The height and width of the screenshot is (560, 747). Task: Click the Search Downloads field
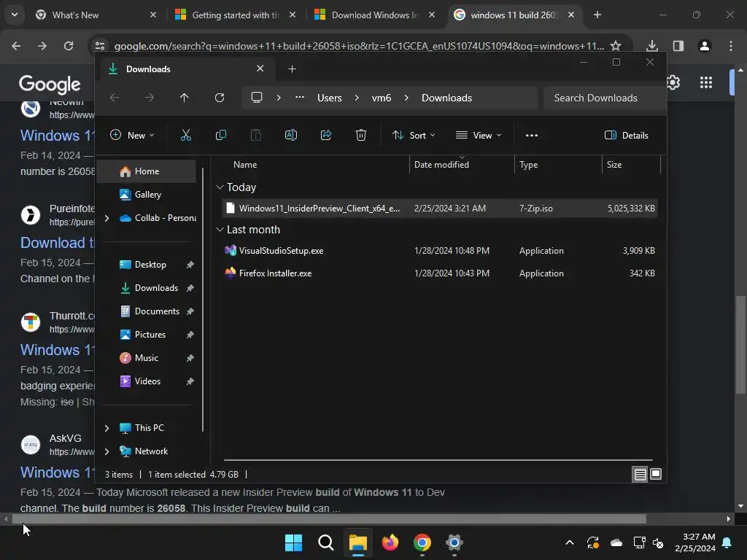pos(604,98)
